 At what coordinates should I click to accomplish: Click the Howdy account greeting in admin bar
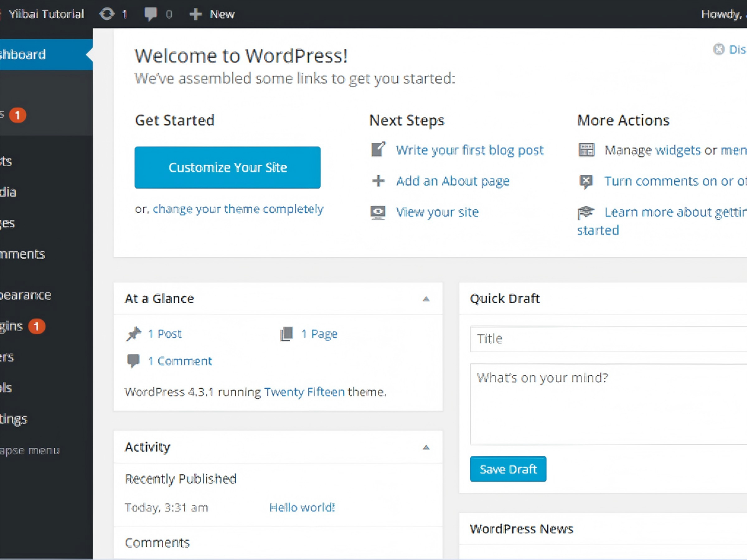pyautogui.click(x=724, y=14)
